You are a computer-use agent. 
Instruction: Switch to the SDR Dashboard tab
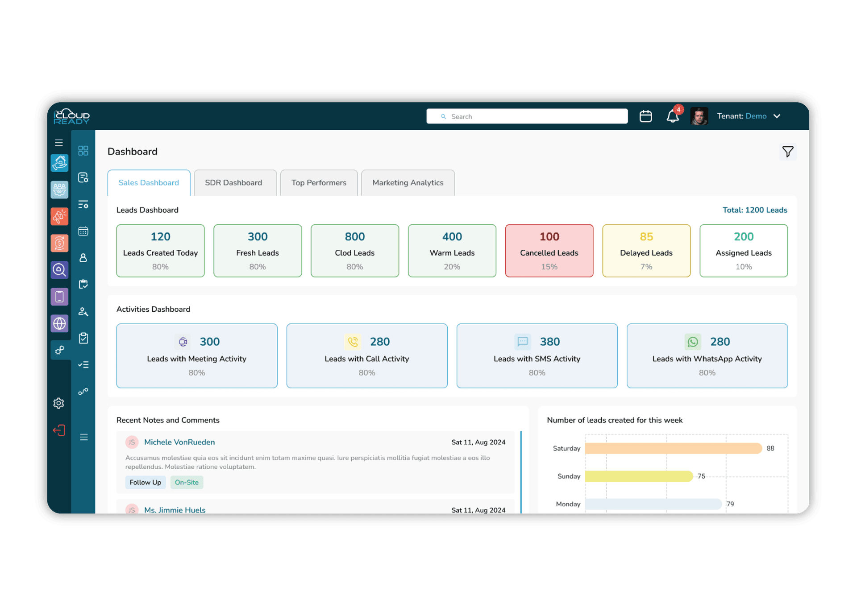[233, 182]
